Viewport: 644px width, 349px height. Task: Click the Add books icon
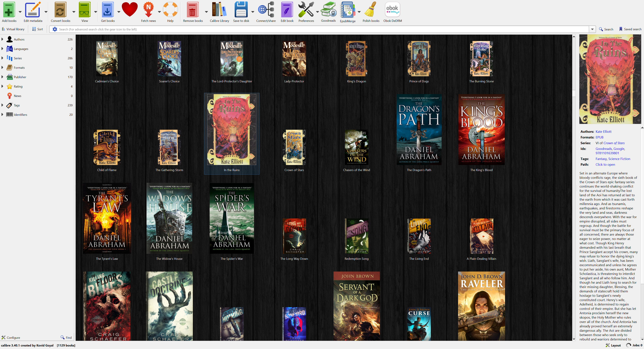9,10
